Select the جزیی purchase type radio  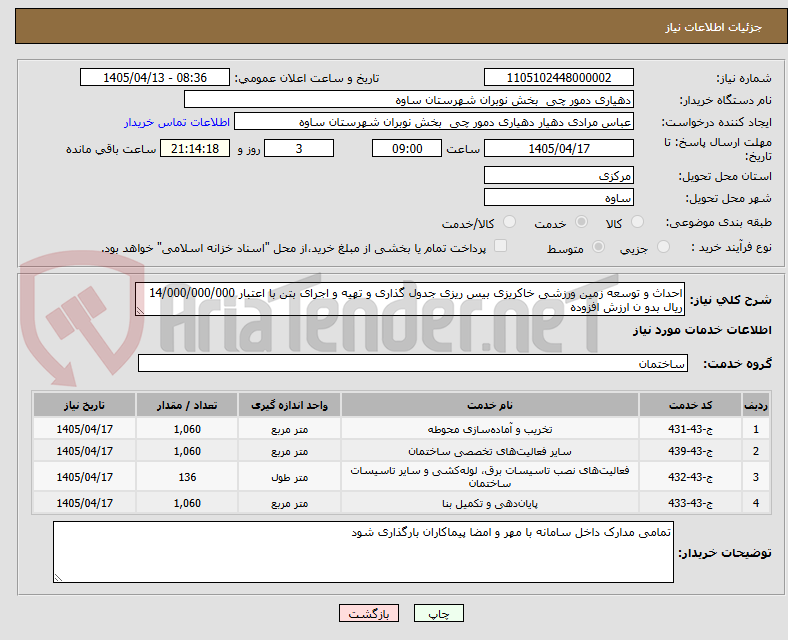click(x=663, y=247)
